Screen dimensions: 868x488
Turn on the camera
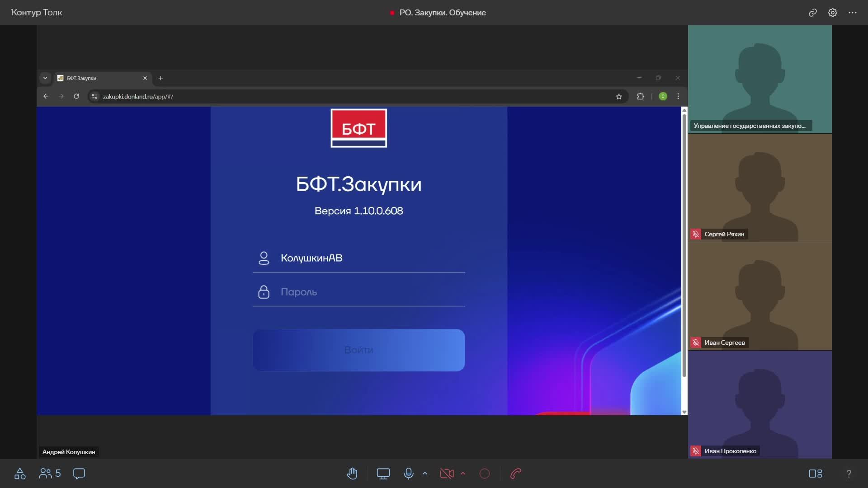446,474
